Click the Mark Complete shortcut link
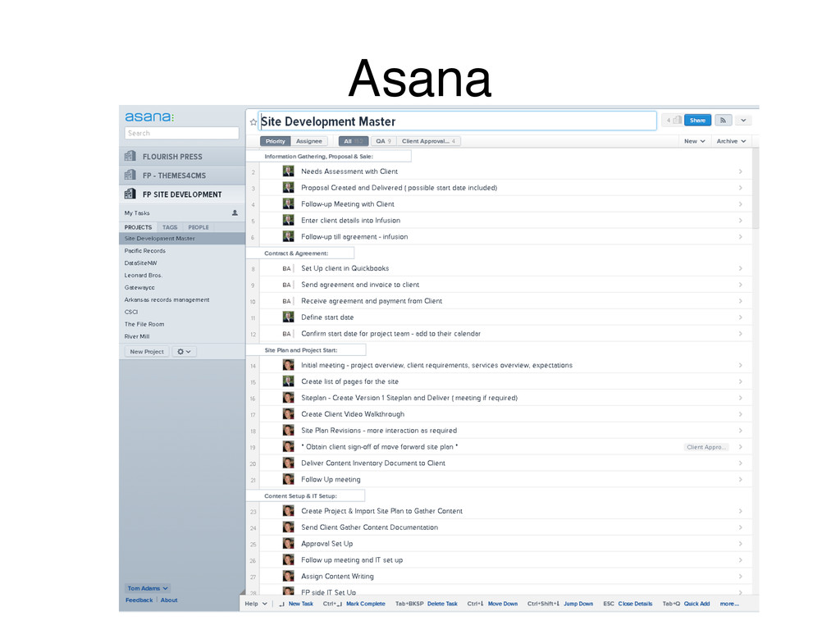This screenshot has width=840, height=630. 365,604
